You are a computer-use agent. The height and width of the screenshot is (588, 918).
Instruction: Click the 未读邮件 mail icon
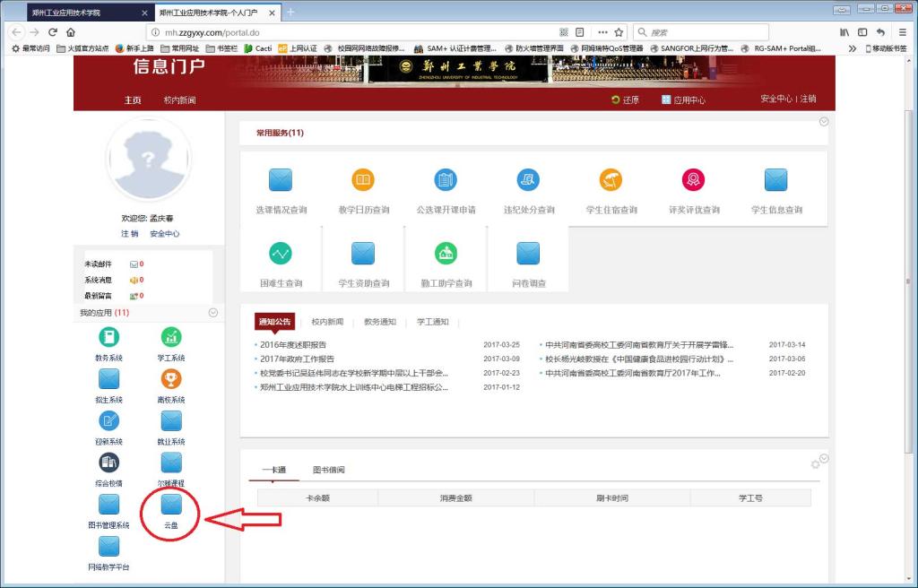134,264
